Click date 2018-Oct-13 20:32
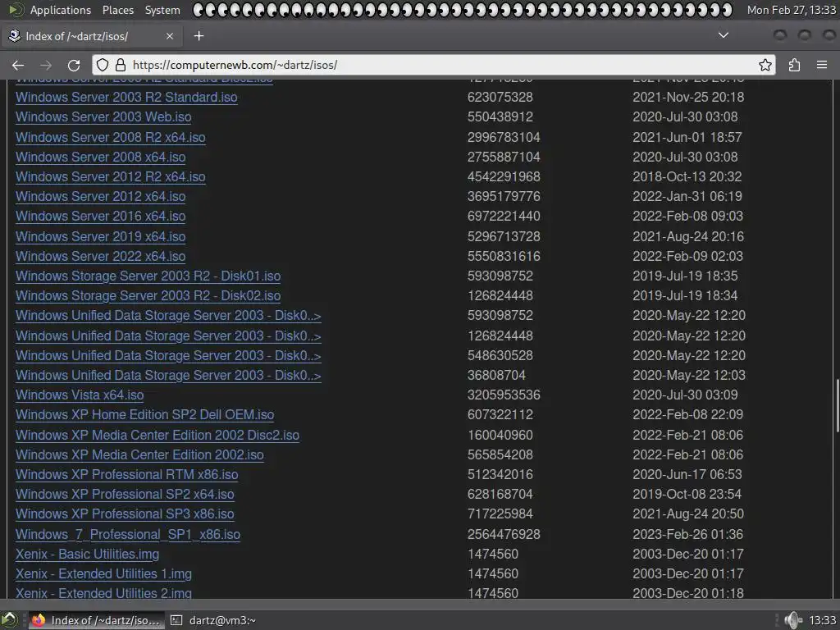This screenshot has width=840, height=630. tap(687, 177)
